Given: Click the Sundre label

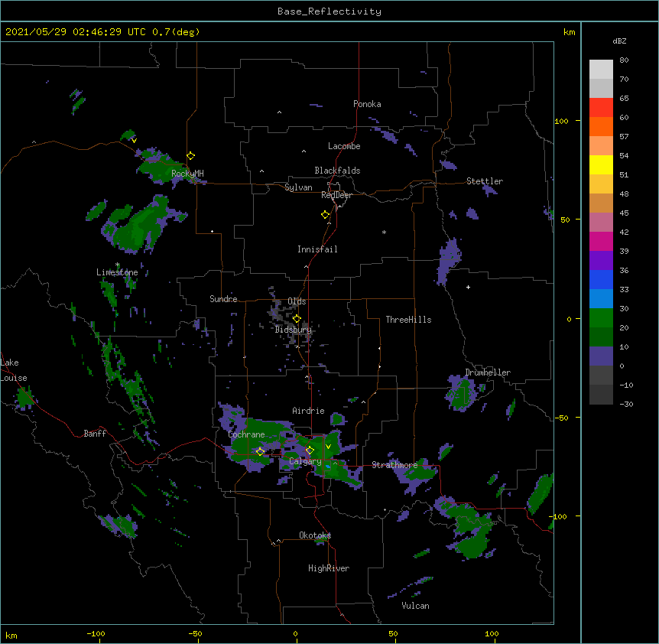Looking at the screenshot, I should coord(223,299).
